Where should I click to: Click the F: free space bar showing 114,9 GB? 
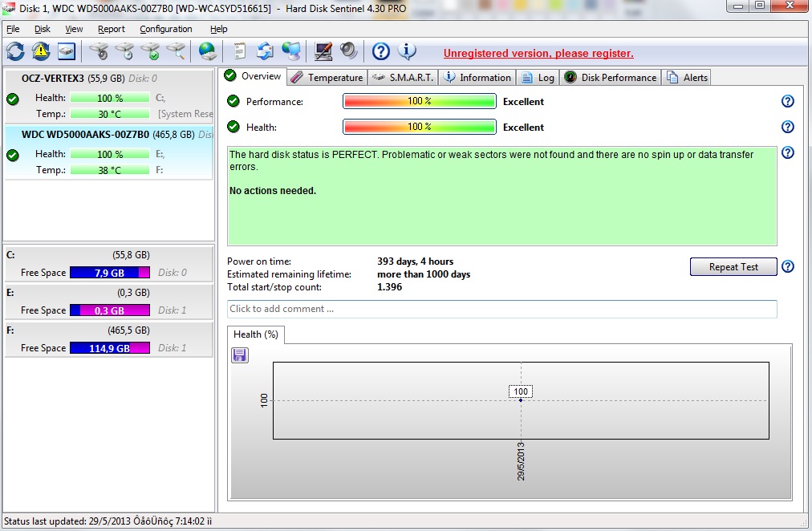110,348
